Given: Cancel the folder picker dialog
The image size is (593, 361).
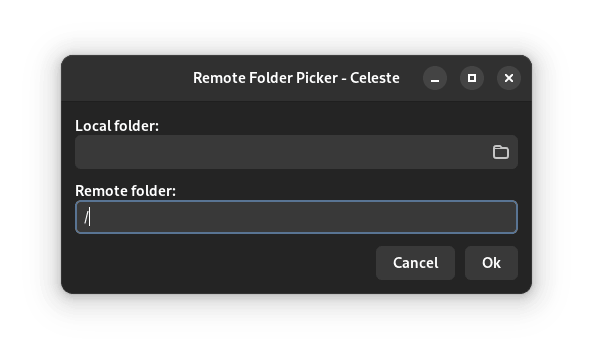Looking at the screenshot, I should click(415, 263).
